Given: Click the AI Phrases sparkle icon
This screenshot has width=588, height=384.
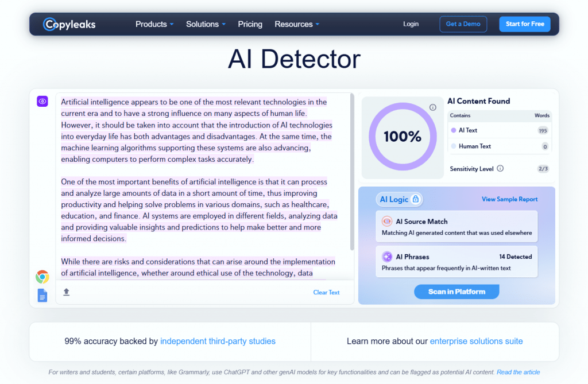Looking at the screenshot, I should tap(387, 257).
